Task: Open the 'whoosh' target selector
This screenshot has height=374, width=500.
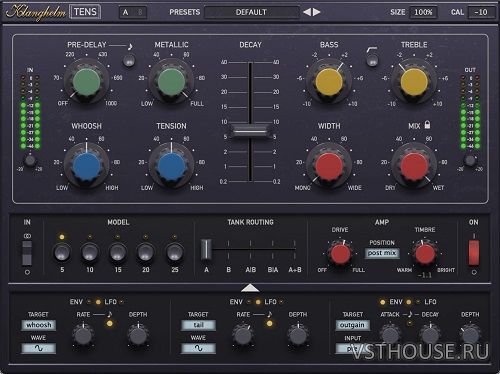Action: pyautogui.click(x=39, y=325)
